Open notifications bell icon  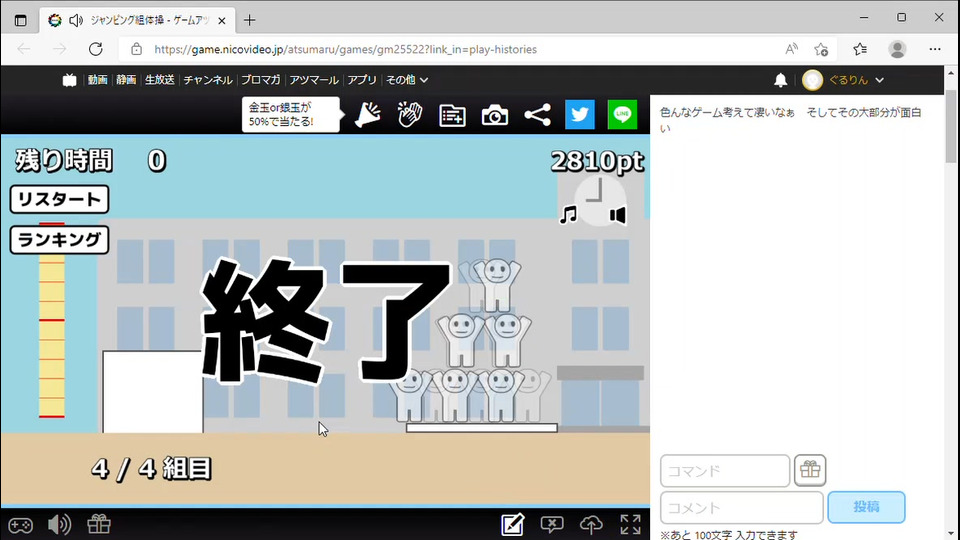click(x=781, y=80)
